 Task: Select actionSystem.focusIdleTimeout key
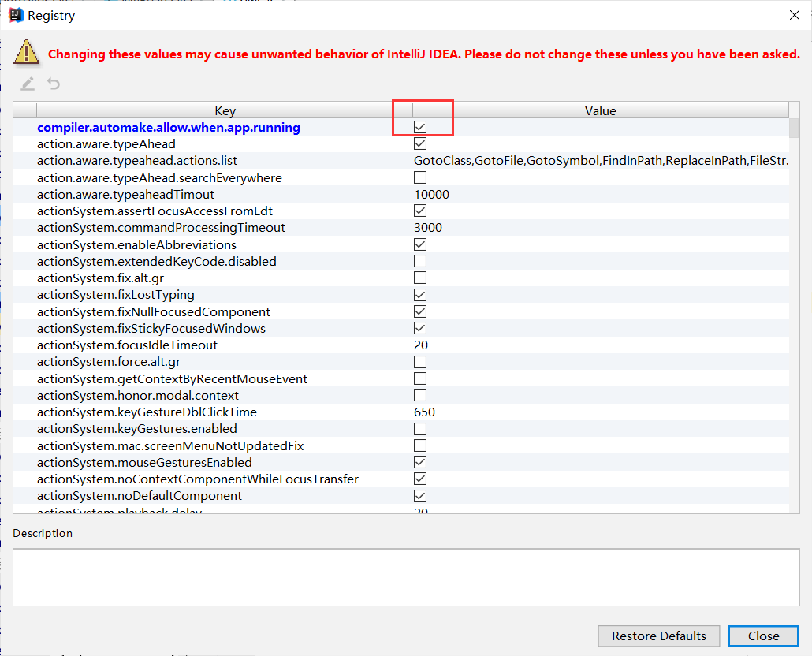128,345
